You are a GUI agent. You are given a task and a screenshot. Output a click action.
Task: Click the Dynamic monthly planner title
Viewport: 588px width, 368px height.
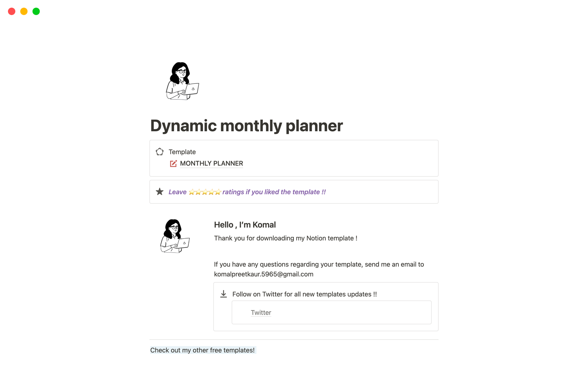coord(246,126)
